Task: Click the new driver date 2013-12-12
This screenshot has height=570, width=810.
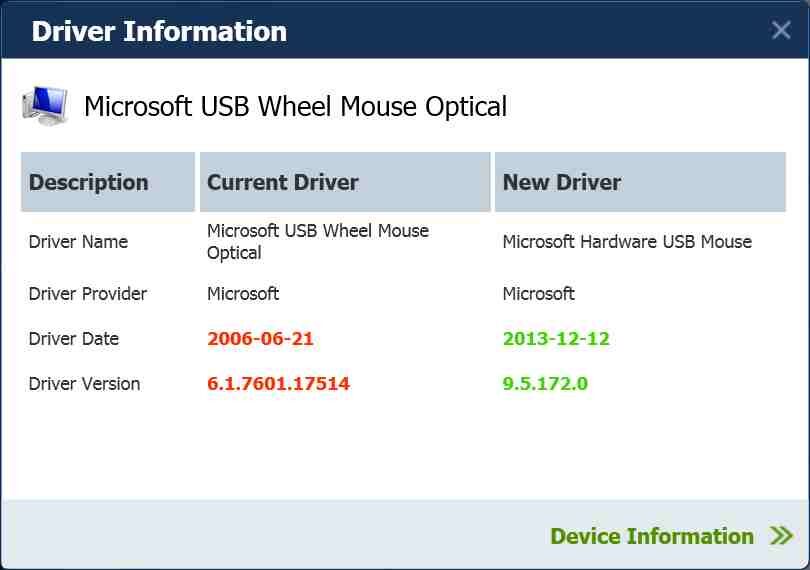Action: [x=556, y=339]
